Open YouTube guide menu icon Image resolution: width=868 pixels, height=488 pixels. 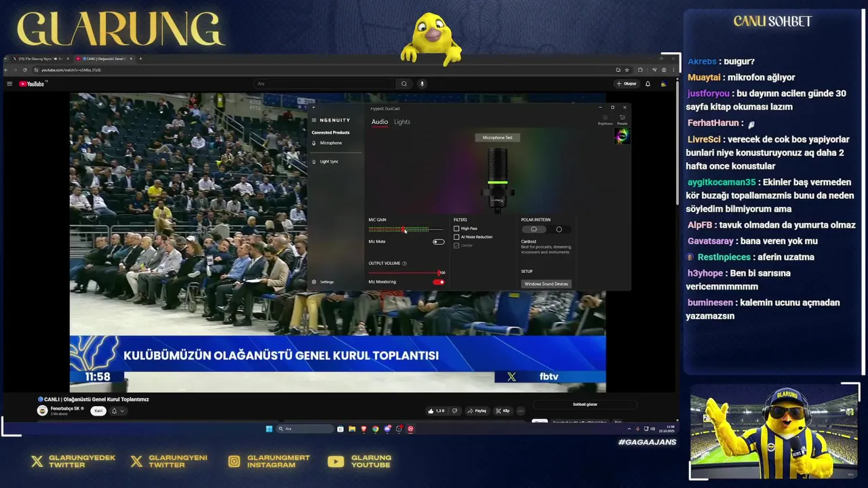[9, 84]
